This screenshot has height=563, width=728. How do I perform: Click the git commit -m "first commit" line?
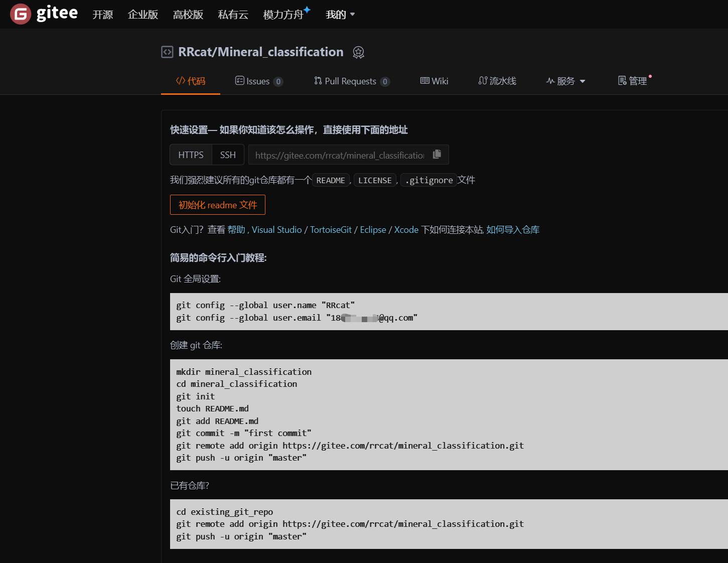244,433
